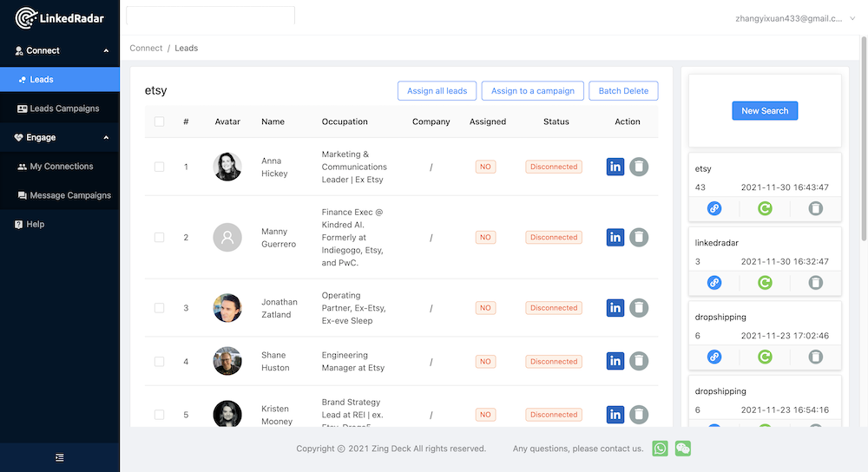
Task: Check the box for Anna Hickey
Action: [x=160, y=167]
